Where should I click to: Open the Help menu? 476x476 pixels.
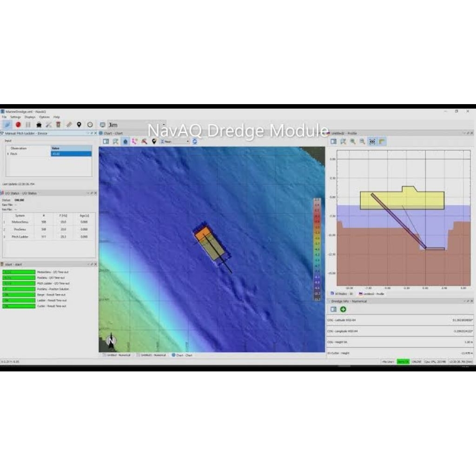tap(57, 117)
